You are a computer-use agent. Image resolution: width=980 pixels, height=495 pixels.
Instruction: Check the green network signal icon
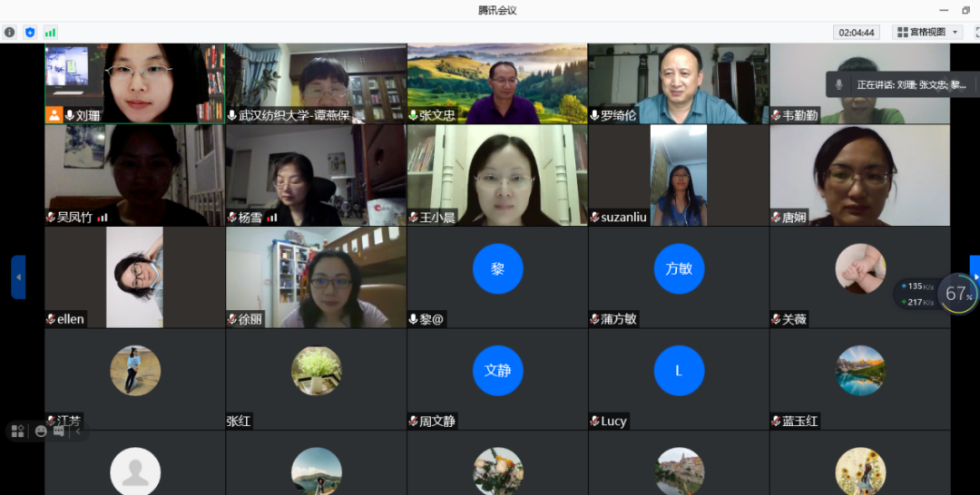pyautogui.click(x=50, y=32)
